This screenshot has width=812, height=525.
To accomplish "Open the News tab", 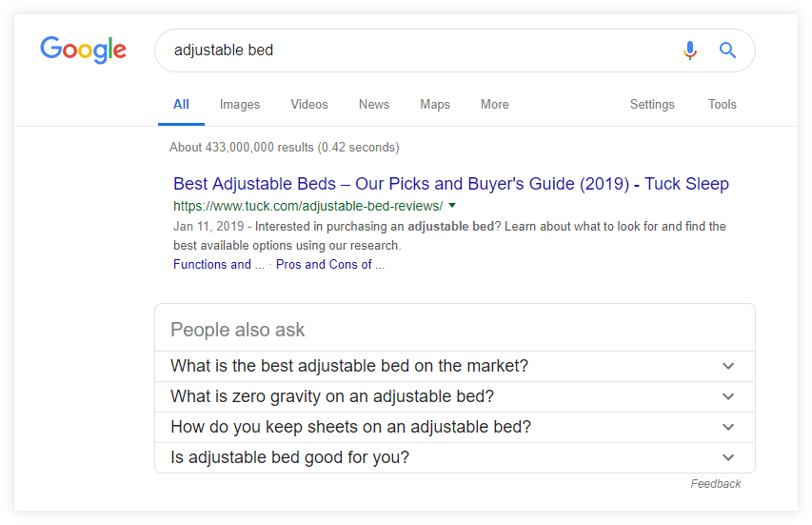I will (374, 105).
